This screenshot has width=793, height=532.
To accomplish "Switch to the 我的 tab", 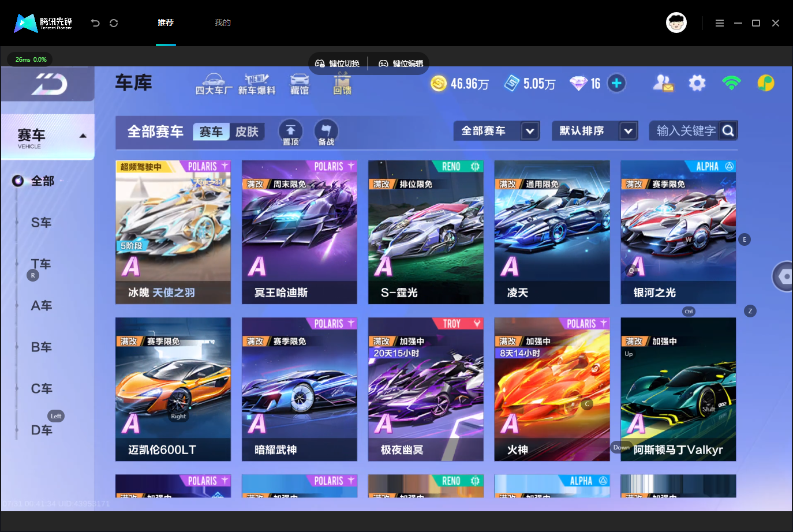I will tap(223, 23).
